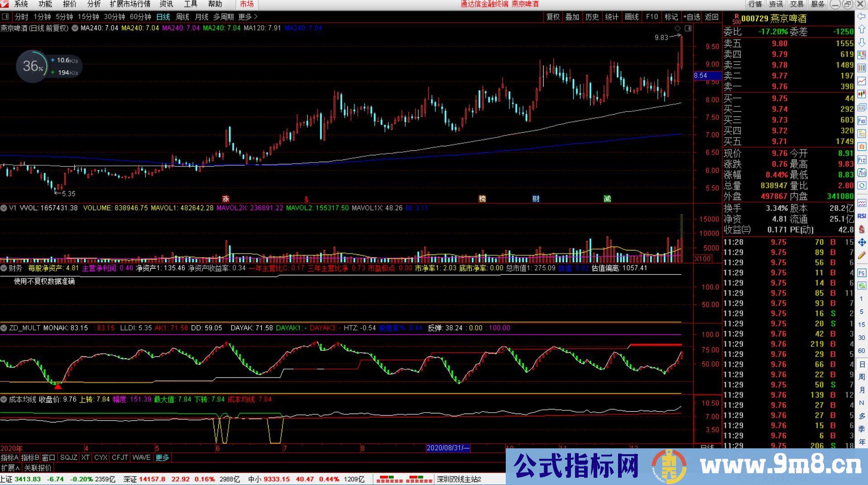Select the pencil drawing tool icon

coord(861,255)
